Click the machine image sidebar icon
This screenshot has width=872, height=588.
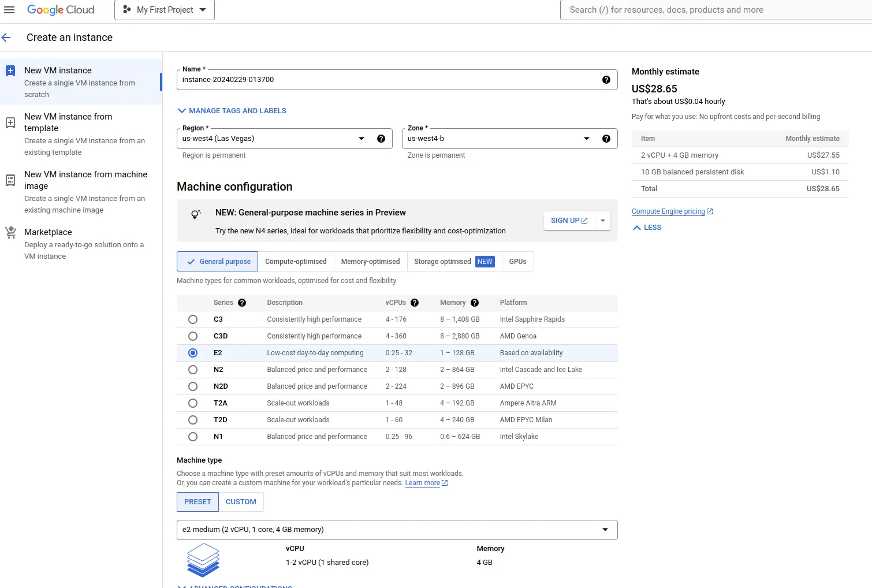(10, 180)
